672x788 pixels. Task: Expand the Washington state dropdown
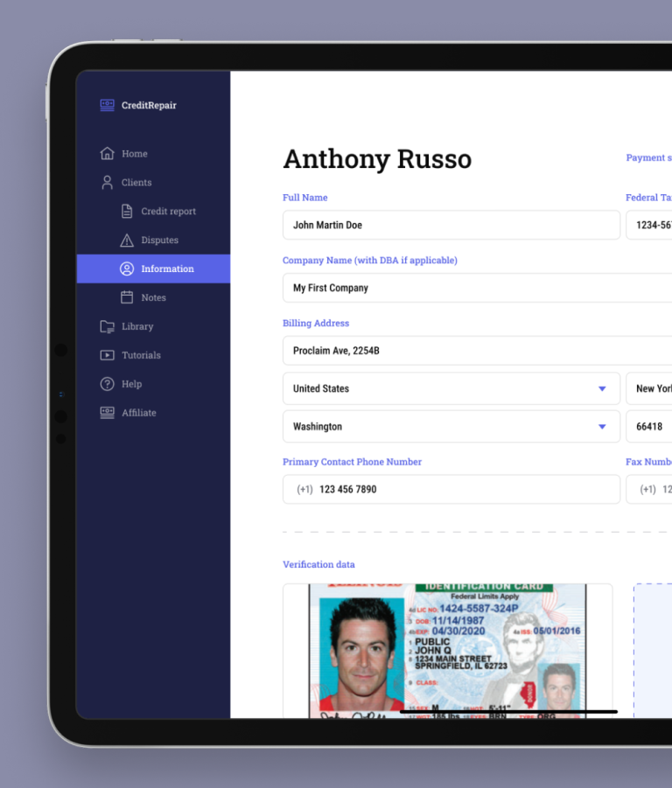click(x=451, y=427)
